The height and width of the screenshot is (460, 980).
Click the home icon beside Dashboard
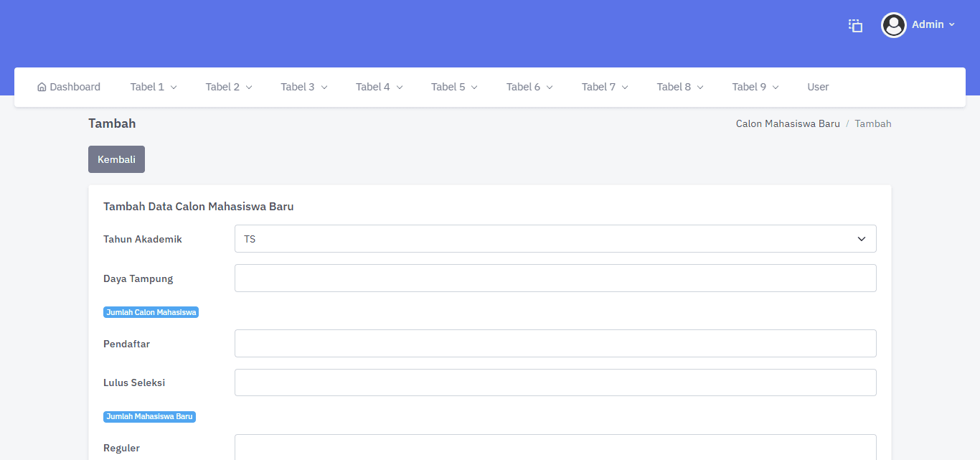point(42,87)
